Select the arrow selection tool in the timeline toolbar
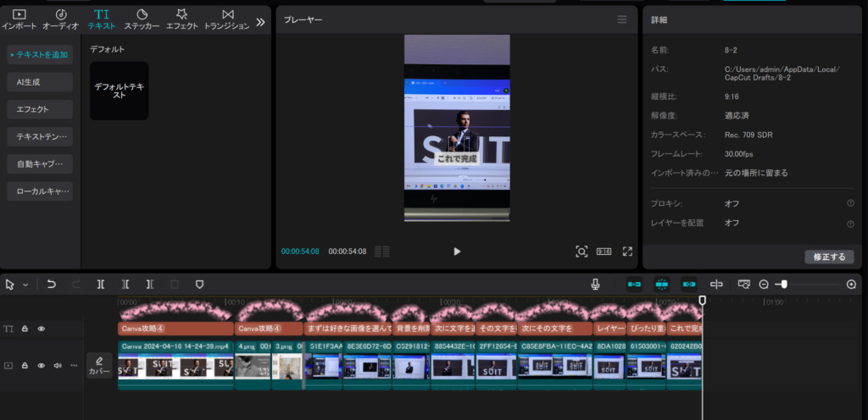This screenshot has width=868, height=420. point(10,285)
